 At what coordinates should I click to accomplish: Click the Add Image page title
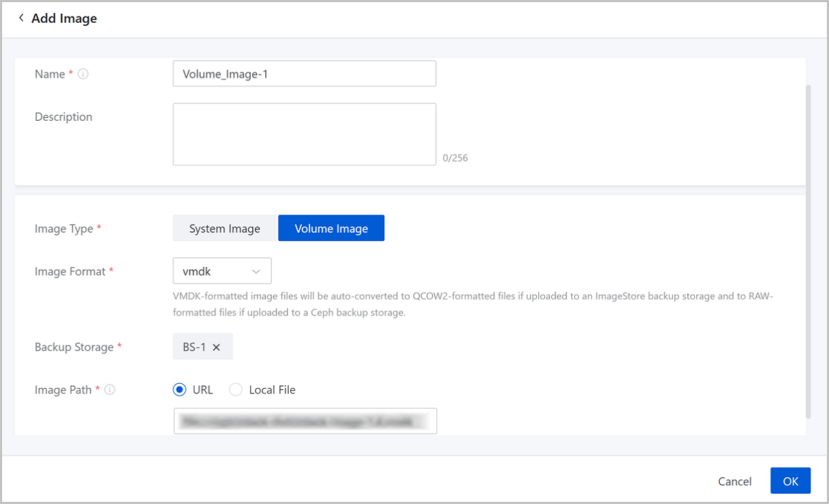pyautogui.click(x=64, y=19)
